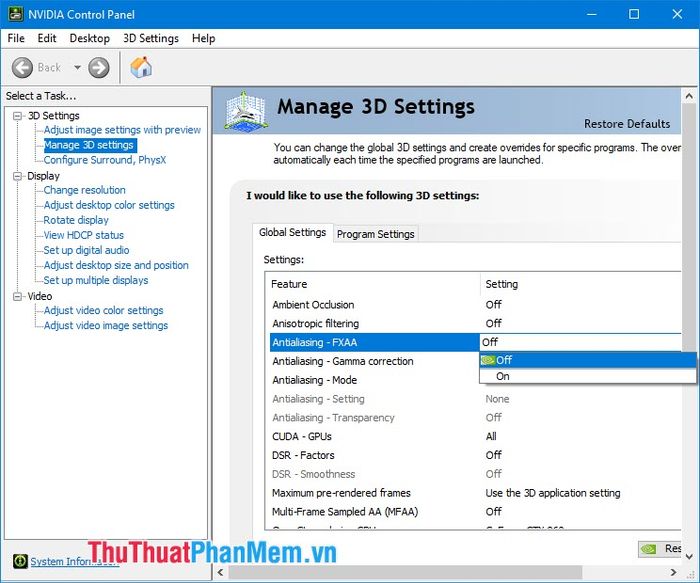Collapse the Video tree node
The image size is (700, 583).
(x=17, y=296)
